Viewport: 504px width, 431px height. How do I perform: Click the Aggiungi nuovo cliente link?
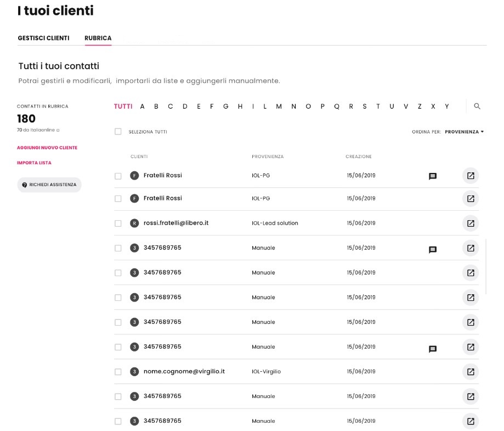tap(47, 148)
